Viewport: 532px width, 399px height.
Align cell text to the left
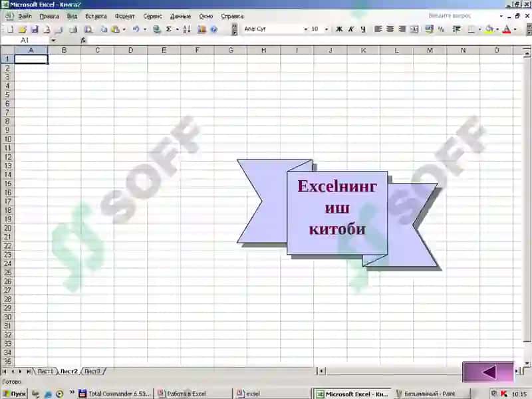378,29
